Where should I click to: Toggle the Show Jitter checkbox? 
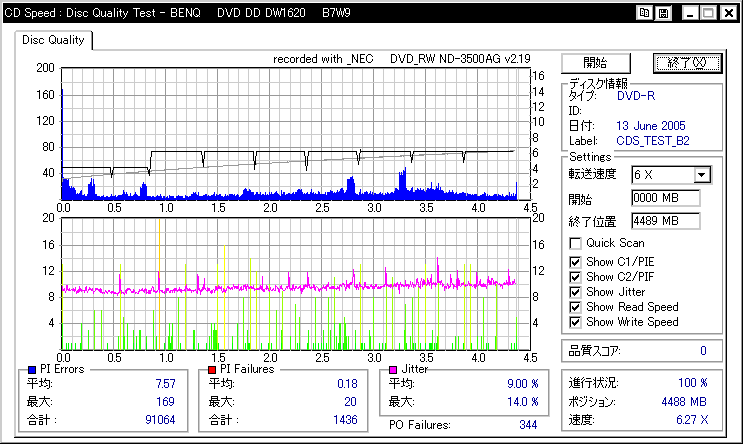tap(575, 292)
